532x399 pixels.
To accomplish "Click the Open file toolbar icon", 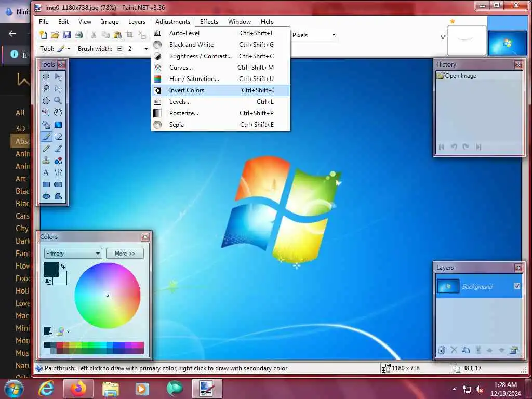I will 55,35.
